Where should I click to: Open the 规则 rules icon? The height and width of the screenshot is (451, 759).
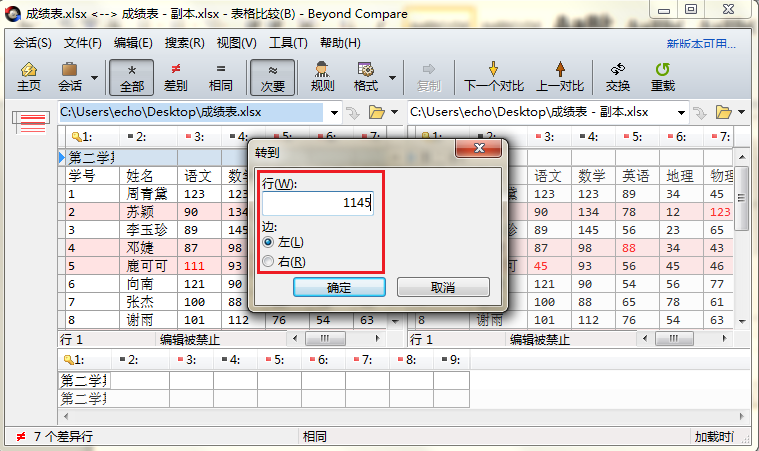click(322, 77)
